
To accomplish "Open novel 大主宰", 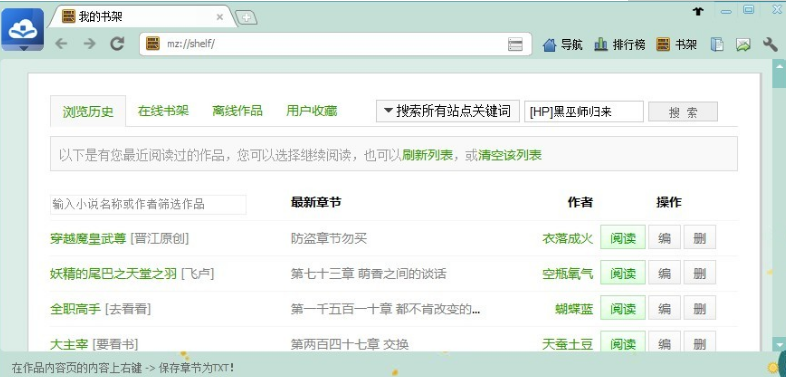I will pos(69,344).
